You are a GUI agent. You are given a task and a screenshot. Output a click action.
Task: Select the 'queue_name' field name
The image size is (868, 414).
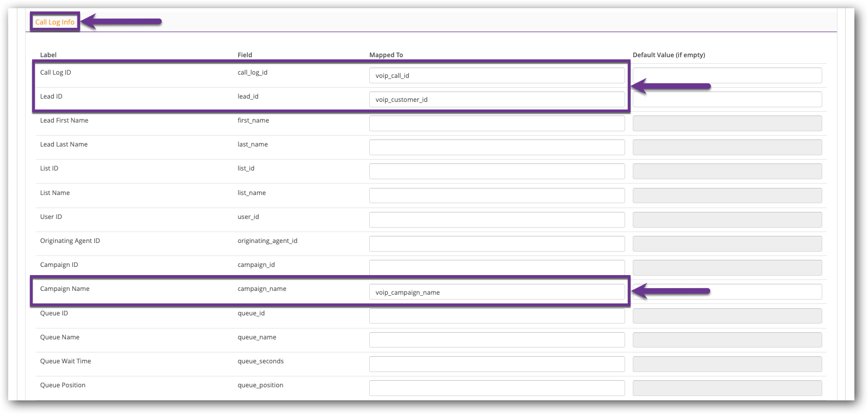point(257,337)
